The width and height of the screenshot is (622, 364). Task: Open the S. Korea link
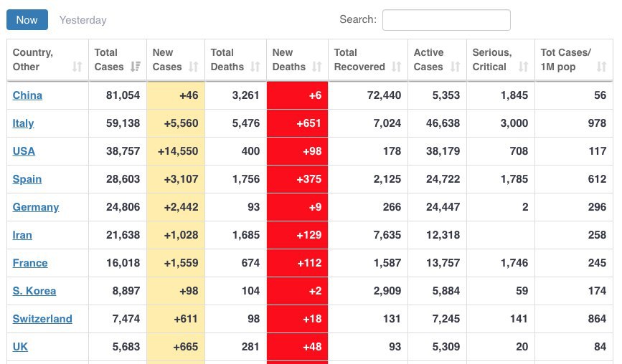pyautogui.click(x=34, y=291)
